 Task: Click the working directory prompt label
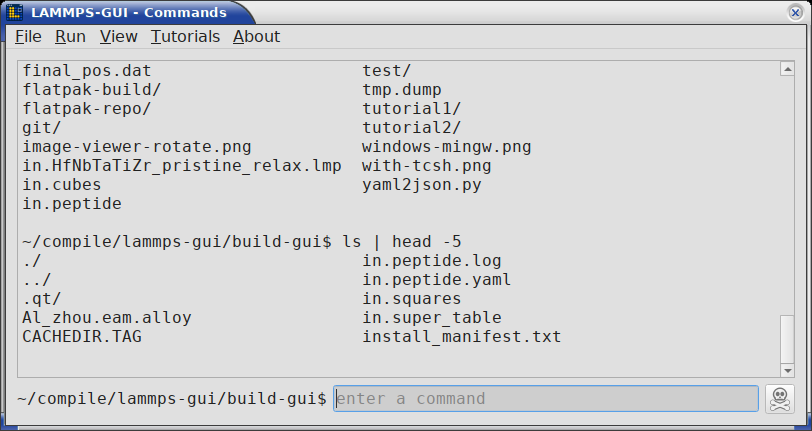click(172, 398)
